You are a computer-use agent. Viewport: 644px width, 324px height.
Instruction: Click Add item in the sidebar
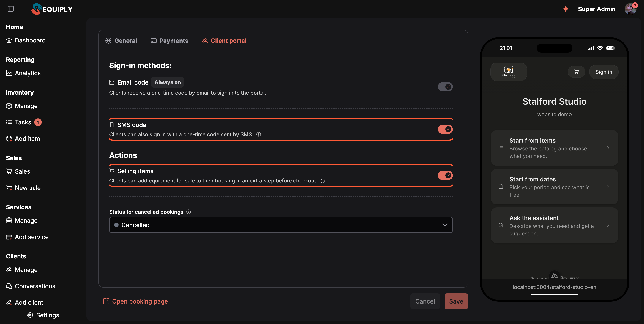(x=23, y=139)
